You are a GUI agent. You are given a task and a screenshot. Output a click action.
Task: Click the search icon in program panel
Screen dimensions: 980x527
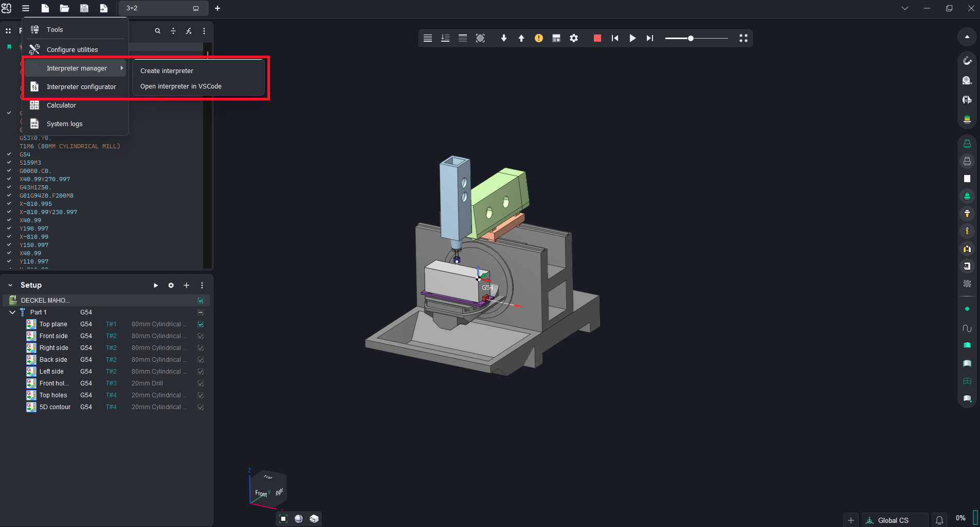tap(157, 31)
